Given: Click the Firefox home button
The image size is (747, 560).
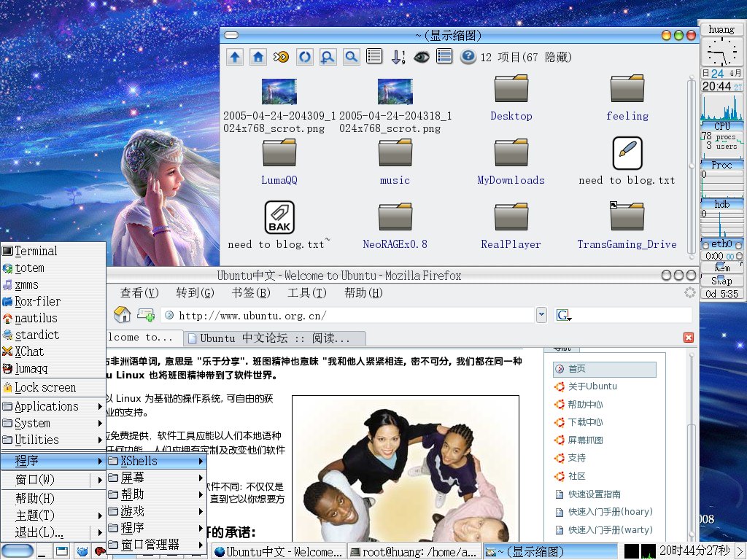Looking at the screenshot, I should pos(122,315).
